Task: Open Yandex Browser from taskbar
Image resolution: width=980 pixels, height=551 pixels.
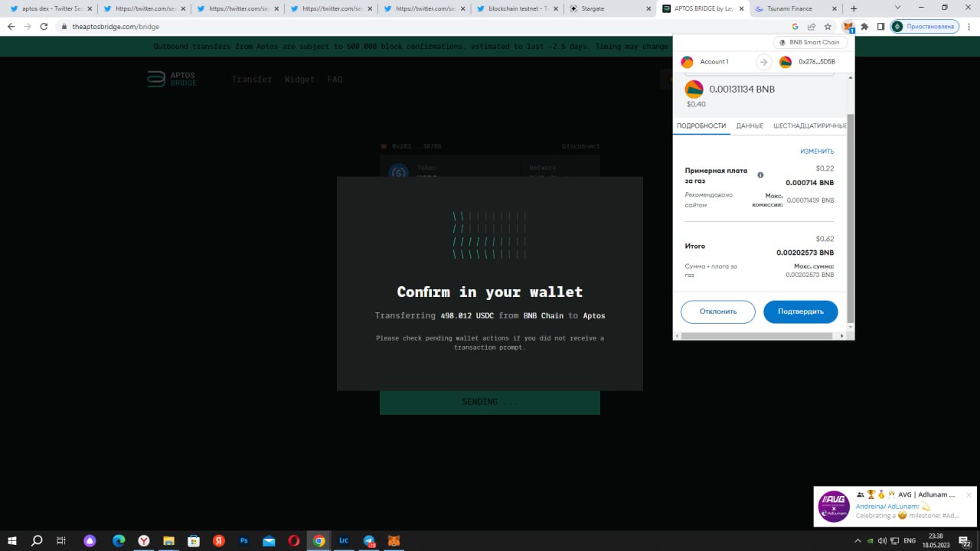Action: coord(144,540)
